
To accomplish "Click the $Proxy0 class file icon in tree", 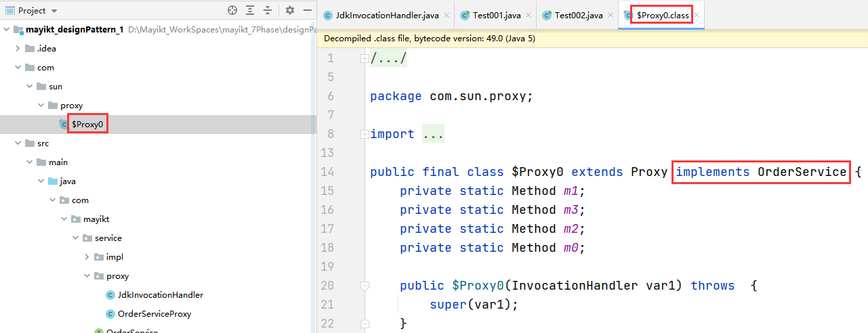I will [64, 125].
